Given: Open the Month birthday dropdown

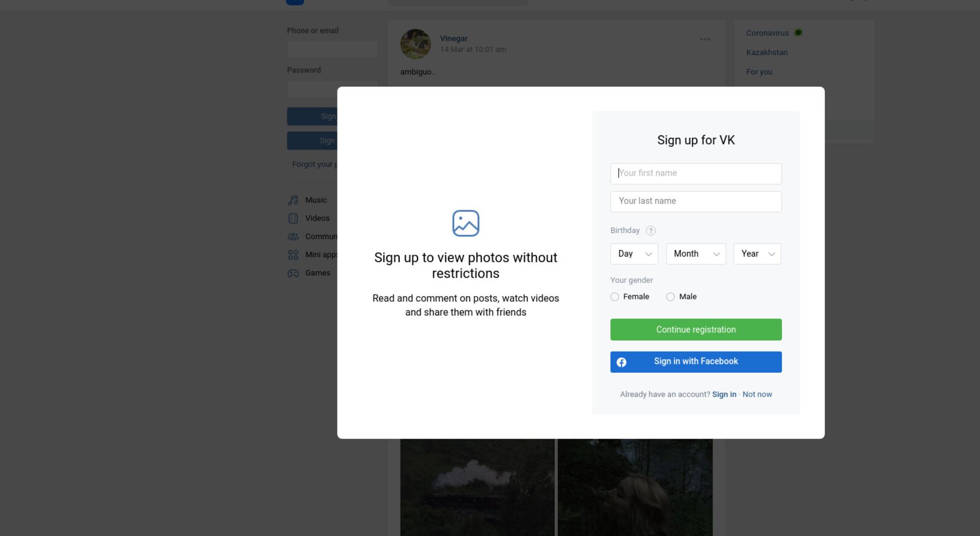Looking at the screenshot, I should (696, 254).
